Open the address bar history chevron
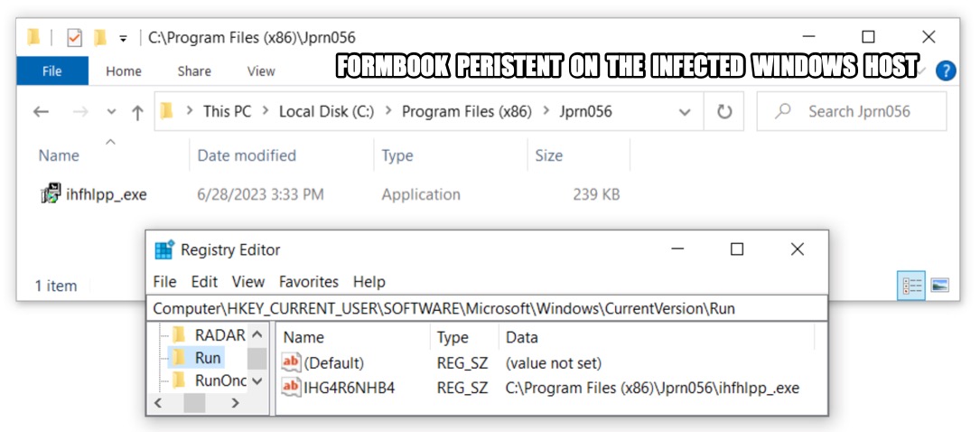 click(x=685, y=113)
